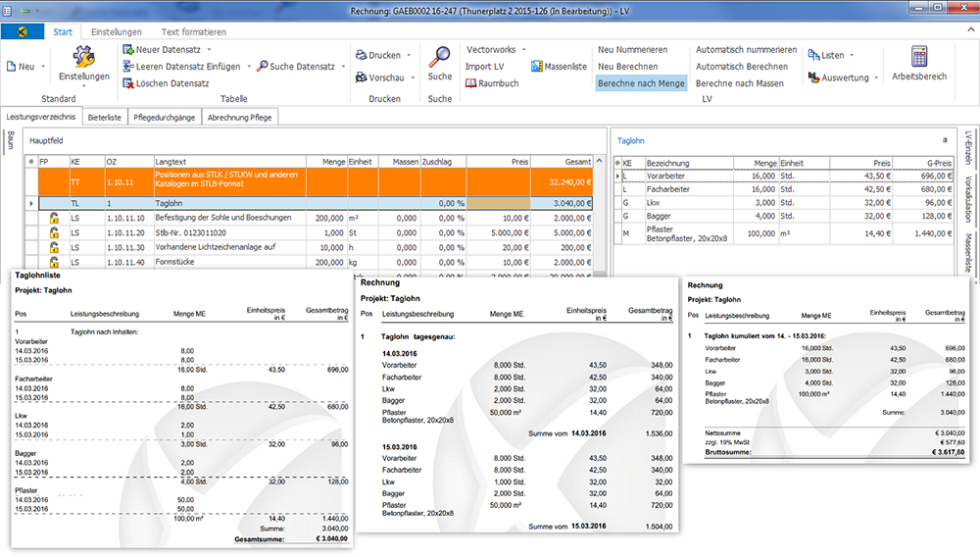980x557 pixels.
Task: Switch to Text formatieren ribbon tab
Action: 191,32
